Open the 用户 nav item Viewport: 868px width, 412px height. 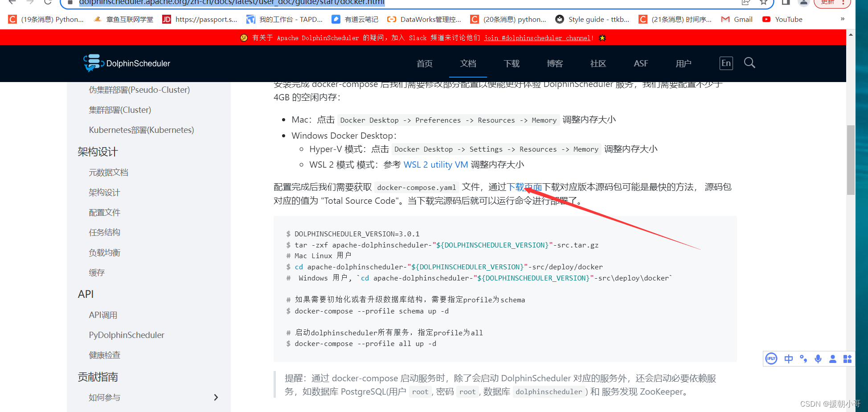(x=684, y=63)
